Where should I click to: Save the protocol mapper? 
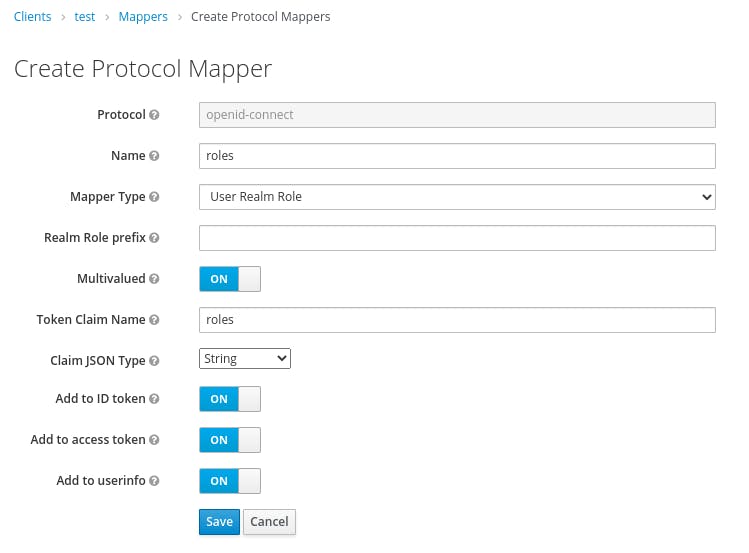[219, 521]
